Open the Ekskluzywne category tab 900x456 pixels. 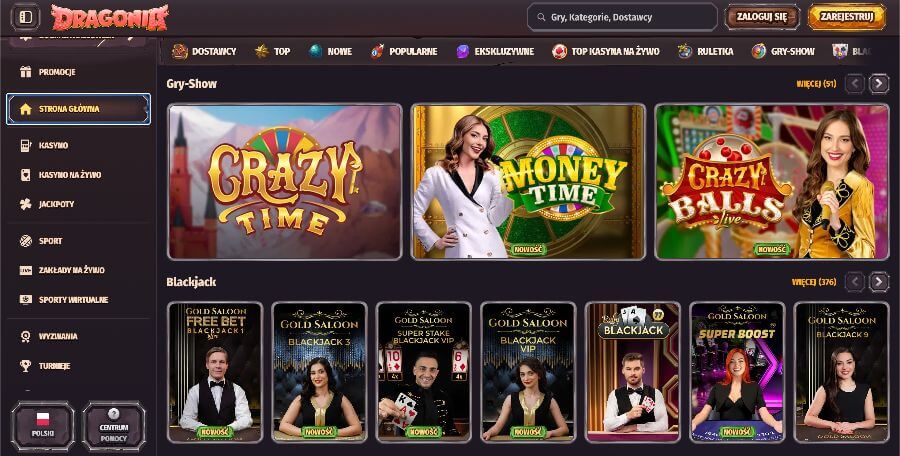pyautogui.click(x=495, y=51)
